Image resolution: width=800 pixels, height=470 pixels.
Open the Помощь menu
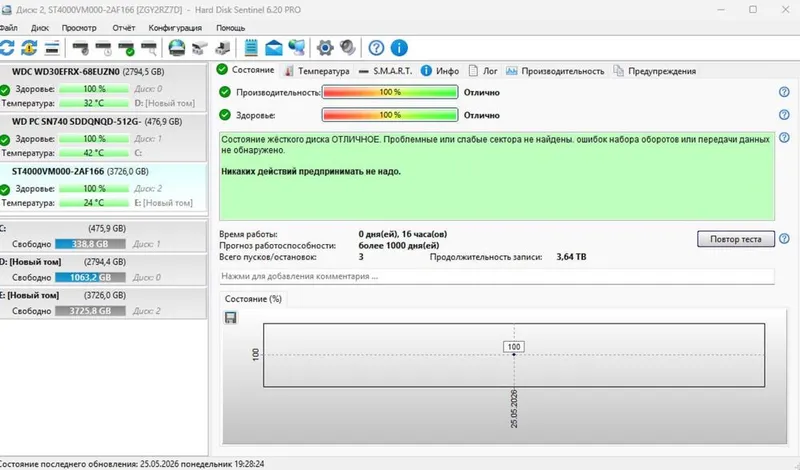point(231,28)
